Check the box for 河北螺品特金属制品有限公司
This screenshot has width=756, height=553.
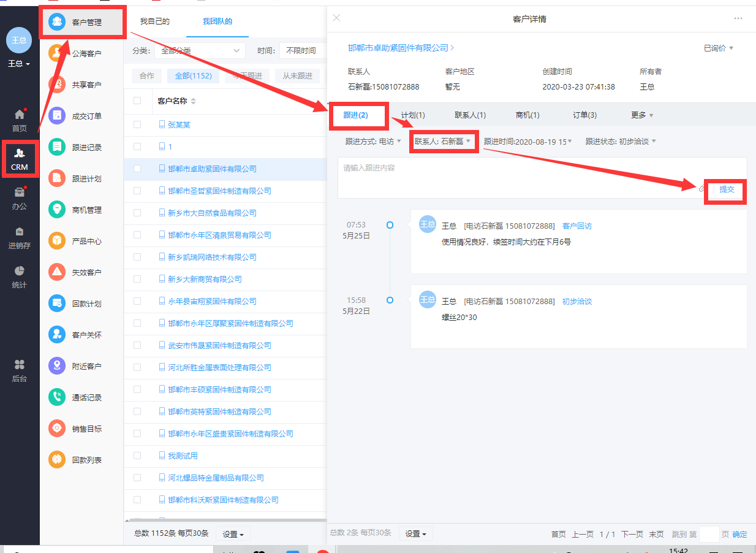point(137,478)
